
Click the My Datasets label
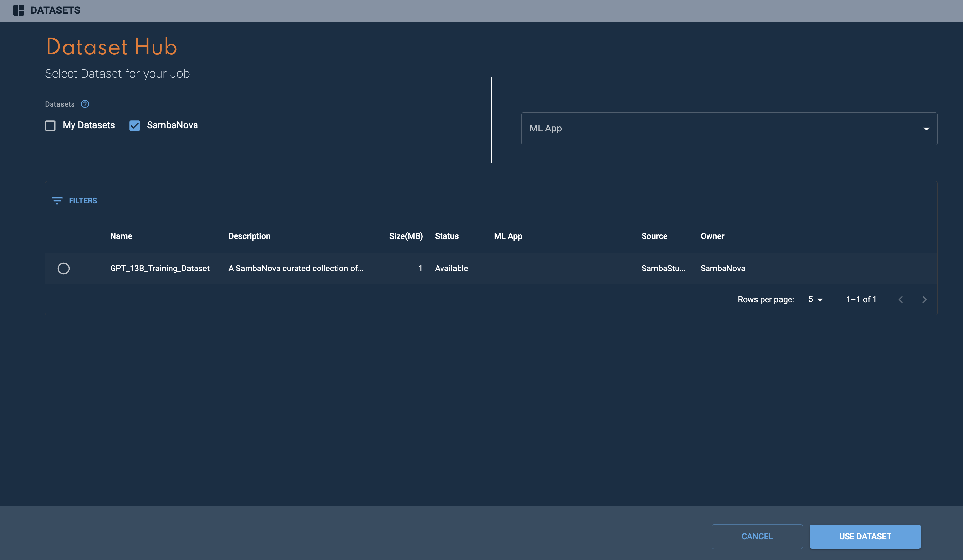[89, 125]
